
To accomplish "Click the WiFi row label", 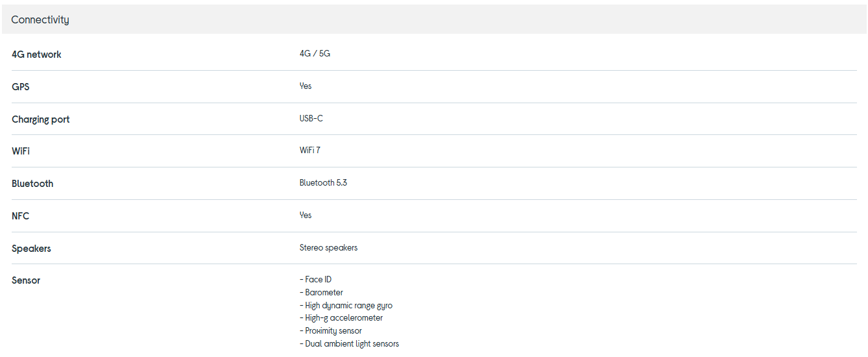I will pyautogui.click(x=21, y=151).
